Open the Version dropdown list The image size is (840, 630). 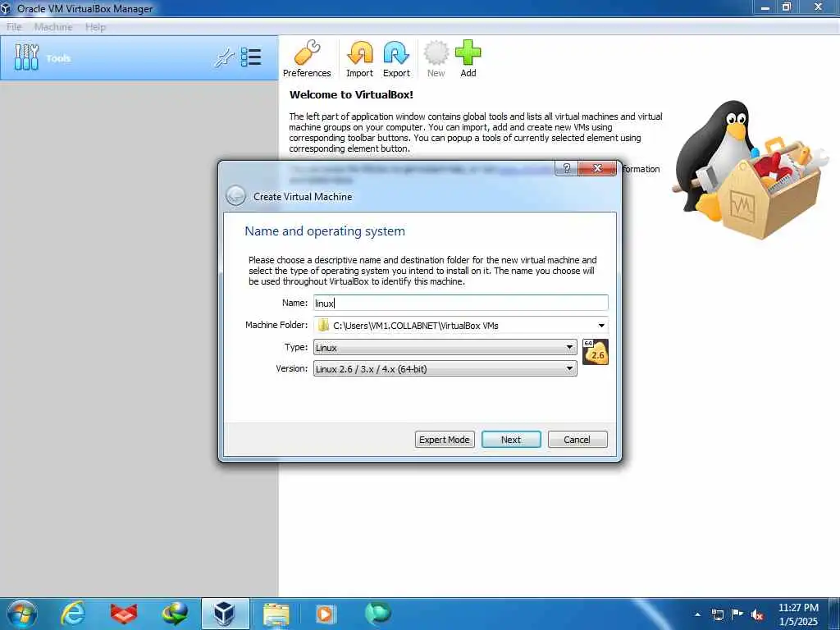point(445,368)
